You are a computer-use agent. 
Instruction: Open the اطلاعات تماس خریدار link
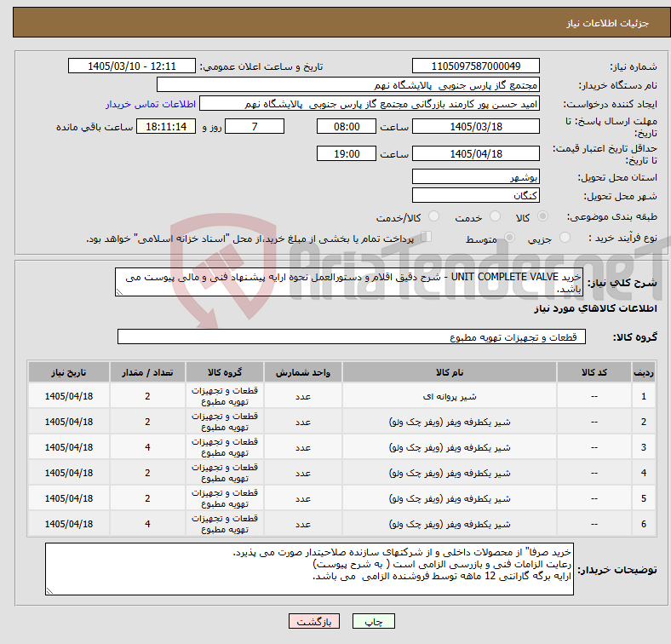tap(151, 104)
